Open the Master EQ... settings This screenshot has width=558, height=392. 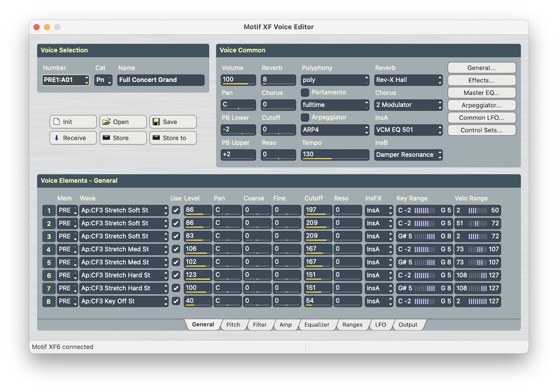pyautogui.click(x=481, y=93)
